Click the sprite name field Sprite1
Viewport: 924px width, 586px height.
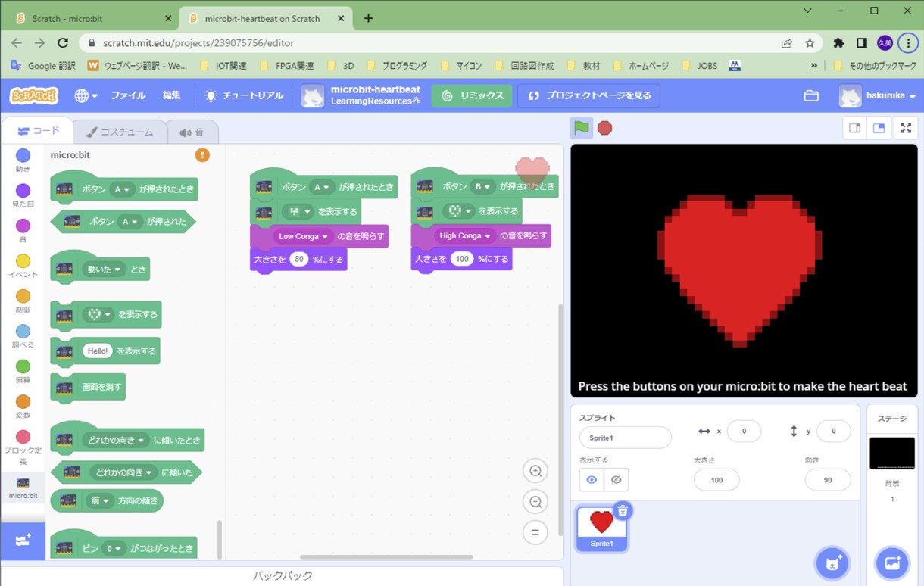point(625,438)
